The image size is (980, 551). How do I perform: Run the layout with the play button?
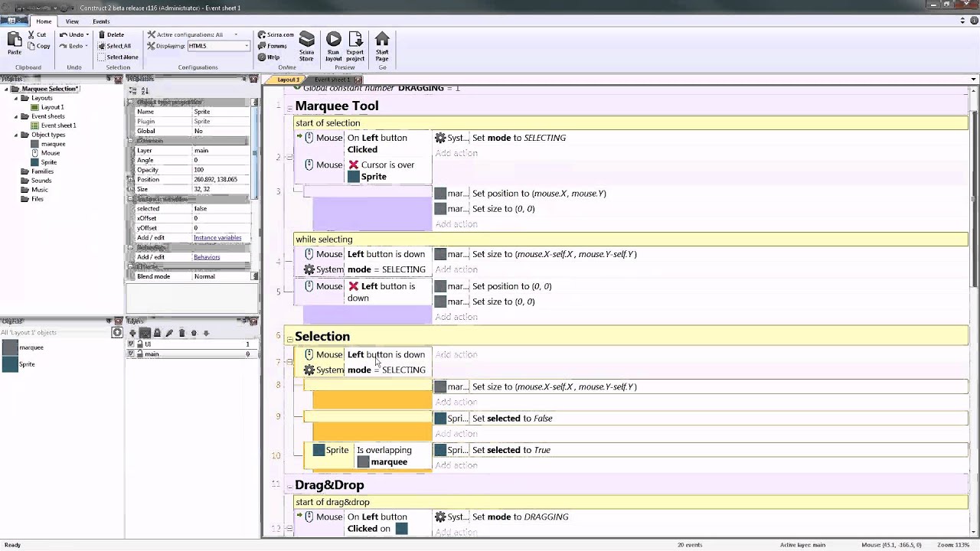coord(334,47)
